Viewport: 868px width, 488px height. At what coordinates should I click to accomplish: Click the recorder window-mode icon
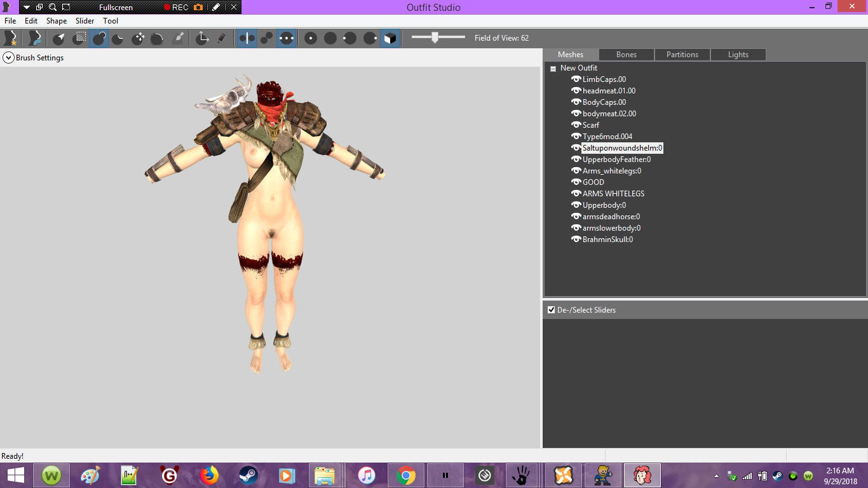pos(39,7)
